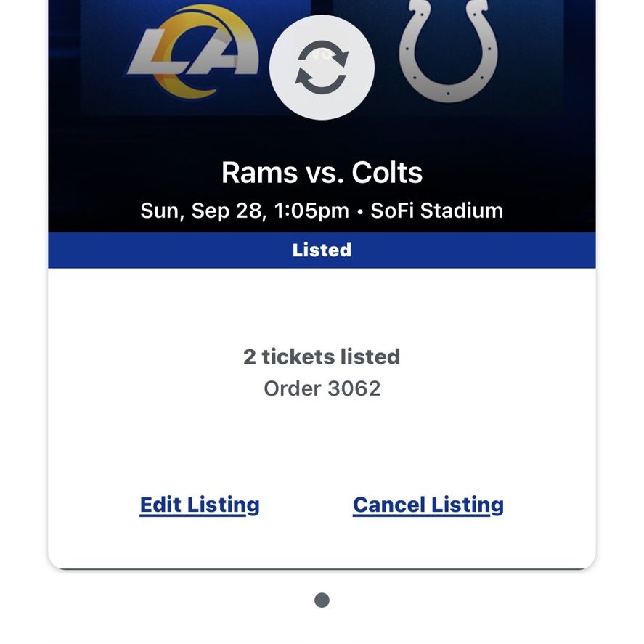Tap the word Colts in the title

[387, 173]
